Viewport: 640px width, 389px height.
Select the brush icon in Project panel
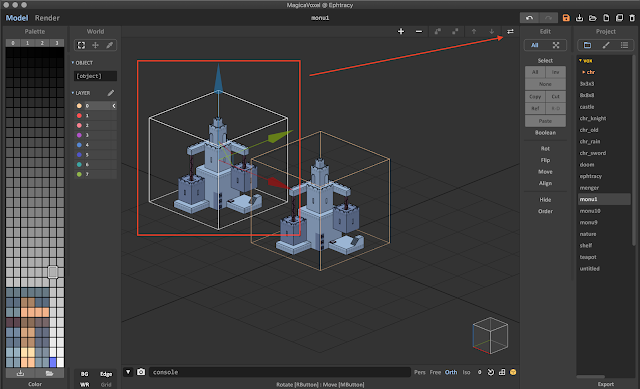coord(606,45)
